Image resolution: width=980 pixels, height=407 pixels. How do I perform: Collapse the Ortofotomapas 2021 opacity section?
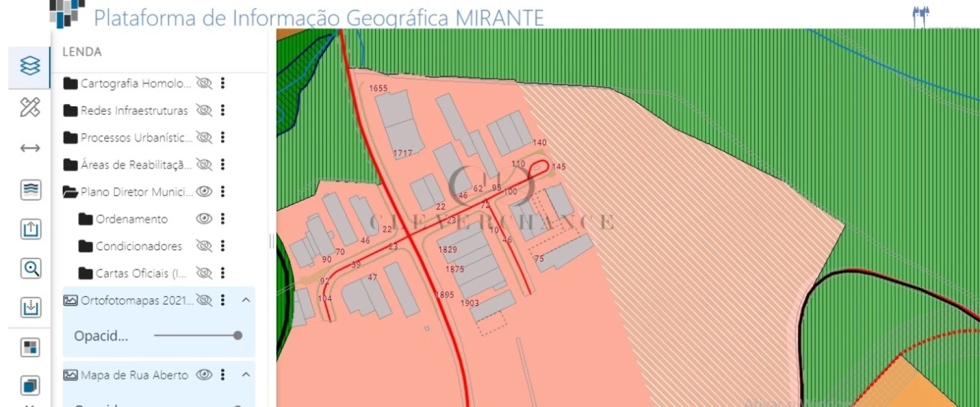click(x=246, y=300)
